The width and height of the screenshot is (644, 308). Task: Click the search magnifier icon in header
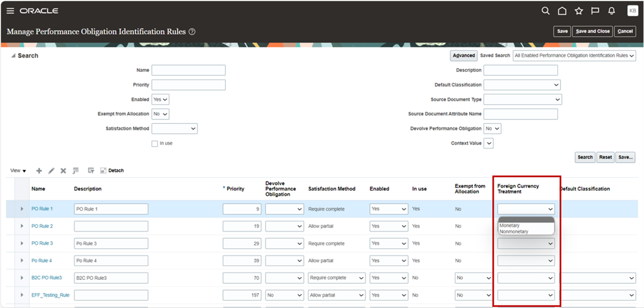[546, 11]
